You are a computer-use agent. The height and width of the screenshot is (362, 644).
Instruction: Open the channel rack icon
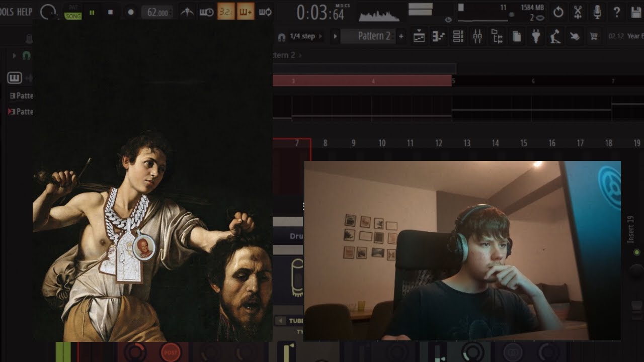(458, 36)
